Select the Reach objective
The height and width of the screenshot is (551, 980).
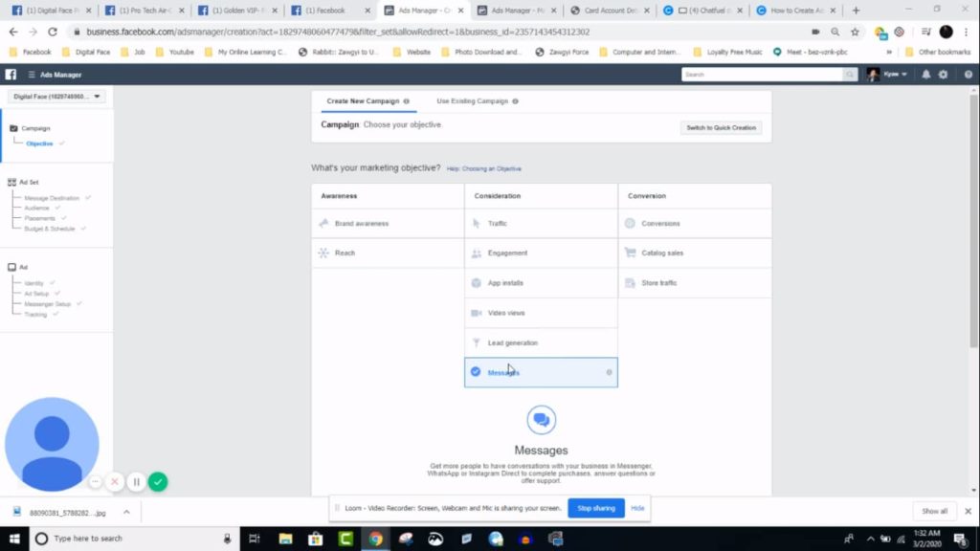coord(388,253)
